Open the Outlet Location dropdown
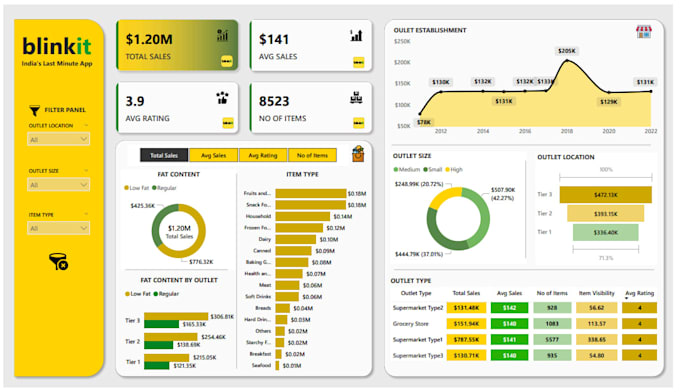The height and width of the screenshot is (392, 680). pos(58,139)
